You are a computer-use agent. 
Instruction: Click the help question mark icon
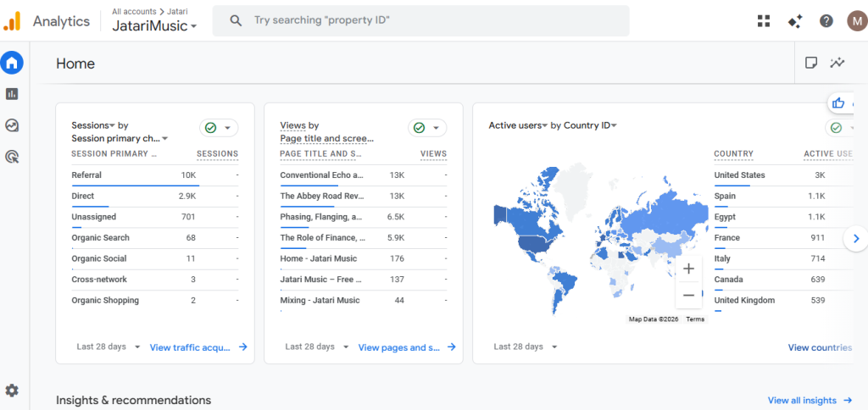point(826,21)
